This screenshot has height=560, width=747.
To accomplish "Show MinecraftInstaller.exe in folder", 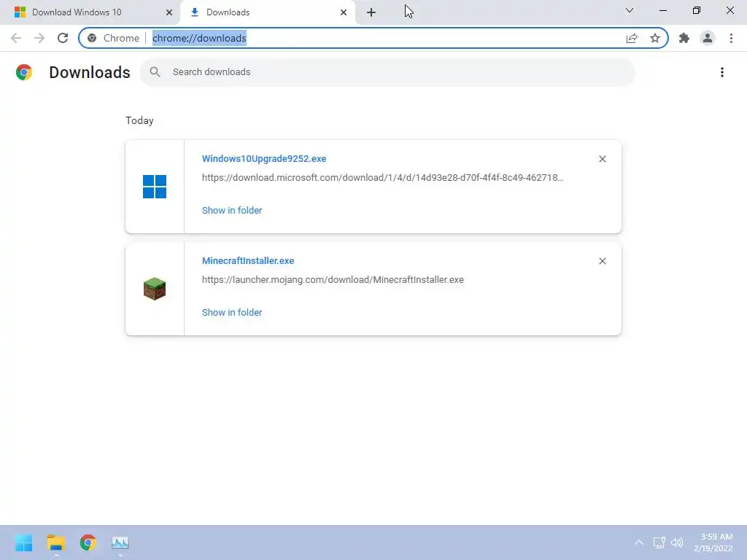I will click(232, 312).
